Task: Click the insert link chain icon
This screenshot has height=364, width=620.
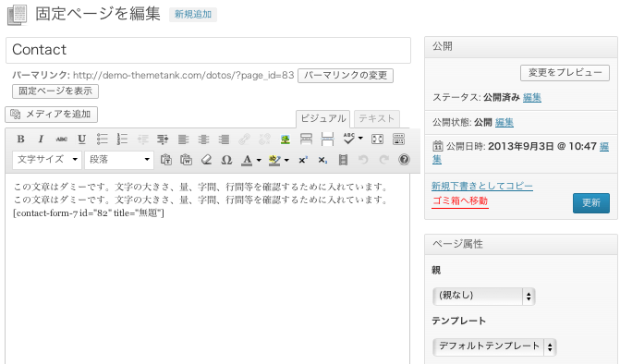Action: 244,140
